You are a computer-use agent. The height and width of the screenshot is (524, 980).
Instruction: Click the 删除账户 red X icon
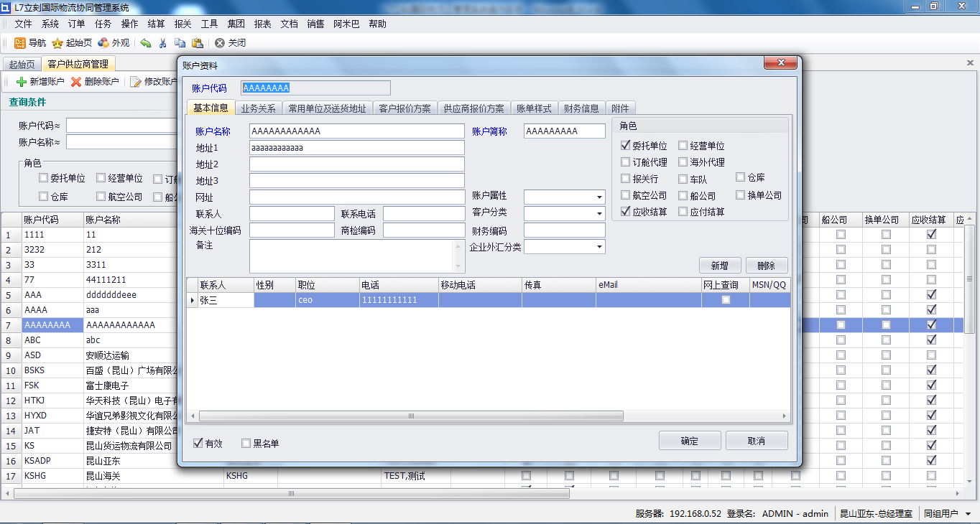pos(76,82)
